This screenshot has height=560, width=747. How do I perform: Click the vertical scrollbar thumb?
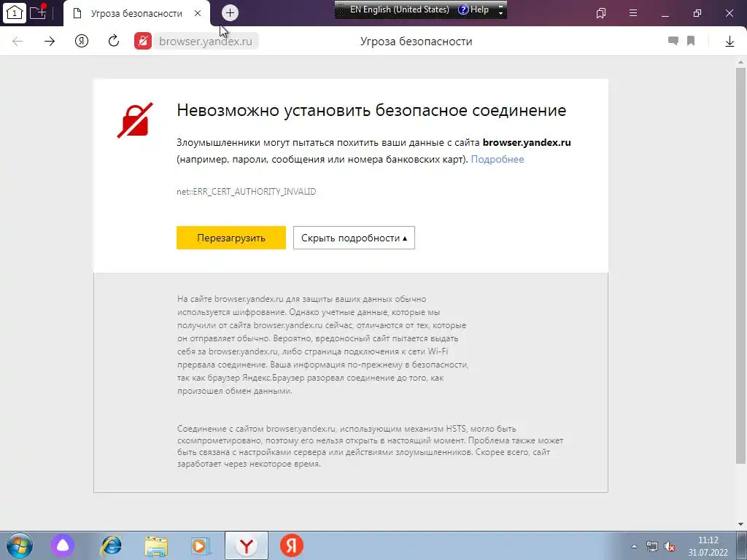(x=741, y=265)
